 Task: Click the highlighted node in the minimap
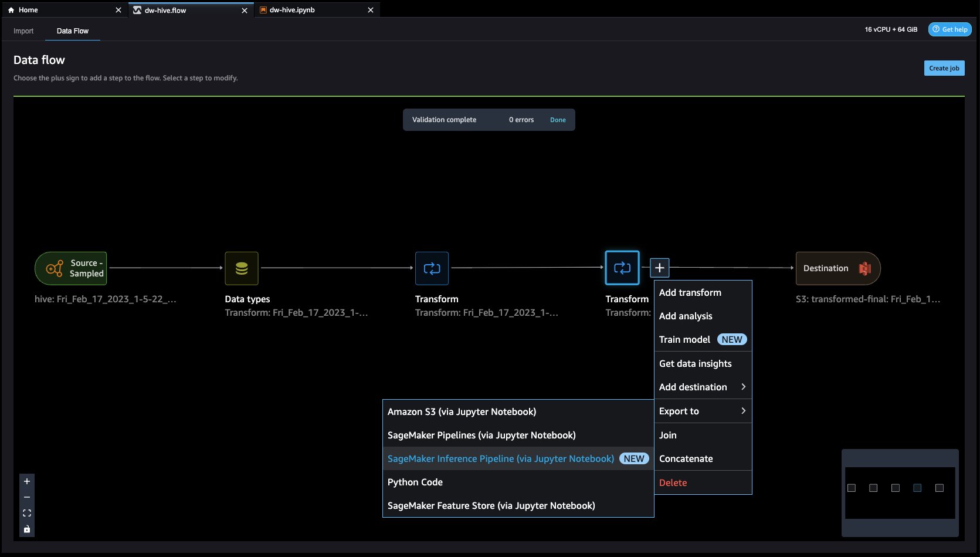[917, 488]
